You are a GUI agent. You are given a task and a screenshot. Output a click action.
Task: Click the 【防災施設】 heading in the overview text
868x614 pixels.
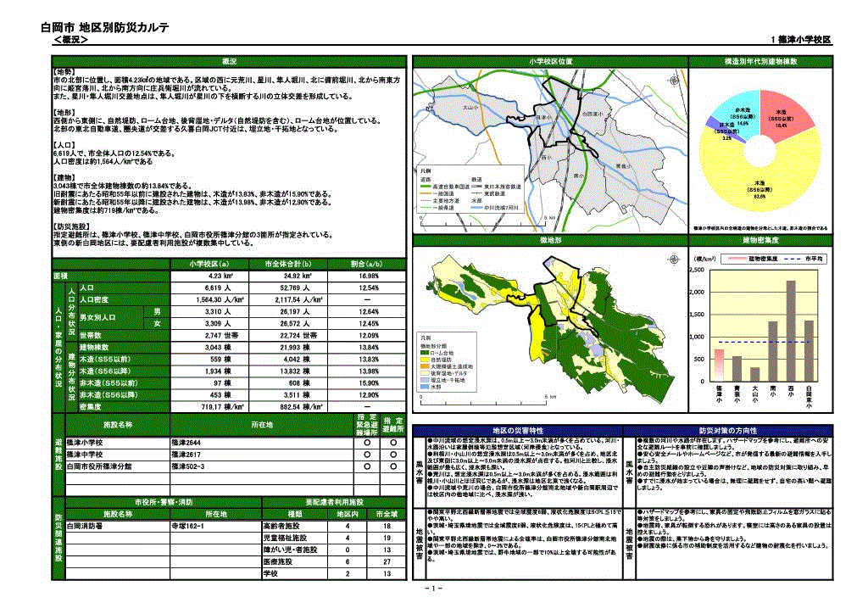point(71,227)
